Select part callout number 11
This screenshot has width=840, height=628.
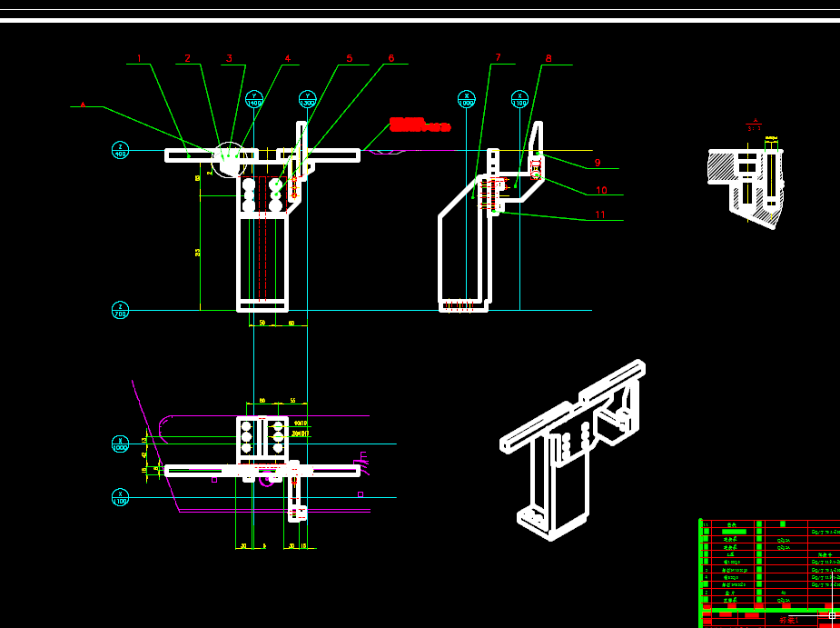coord(600,214)
